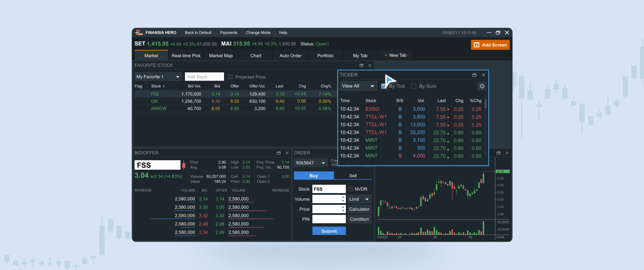Open the account 9065847 dropdown
The width and height of the screenshot is (644, 270).
(x=310, y=163)
